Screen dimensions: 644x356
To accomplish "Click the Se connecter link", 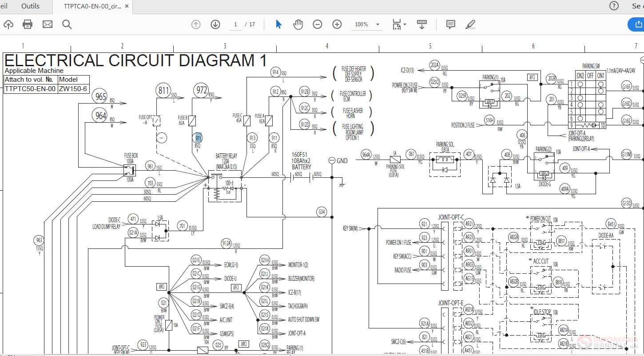I will point(636,6).
